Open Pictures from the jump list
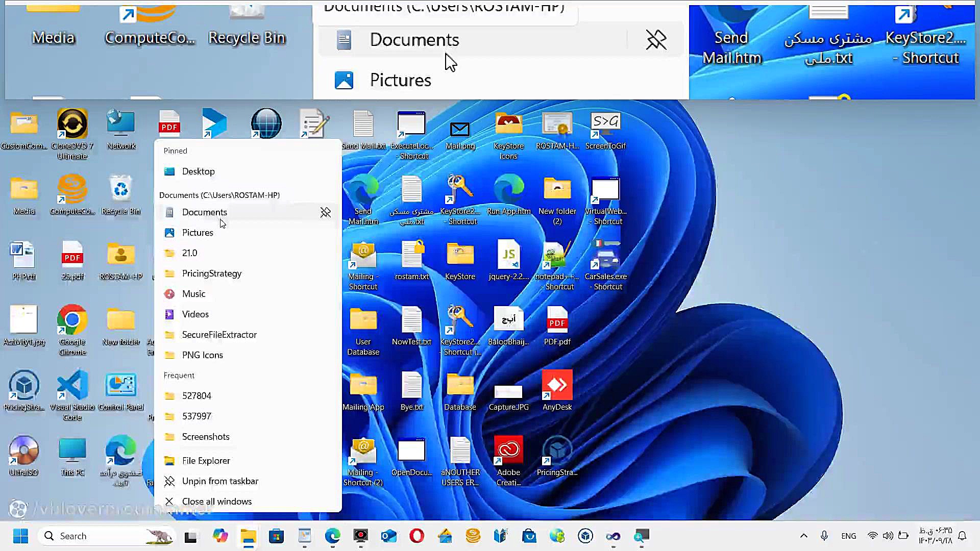 248,233
